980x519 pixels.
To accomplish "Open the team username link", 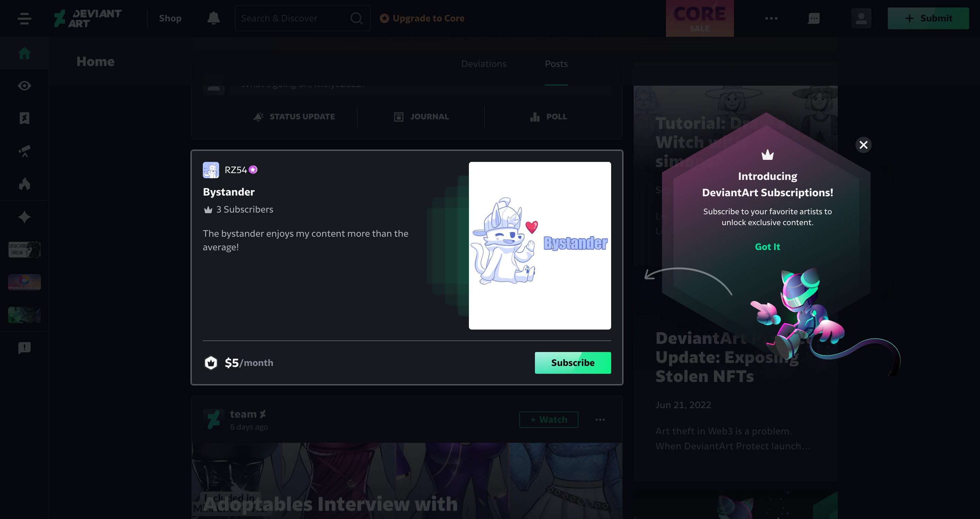I will click(x=243, y=414).
